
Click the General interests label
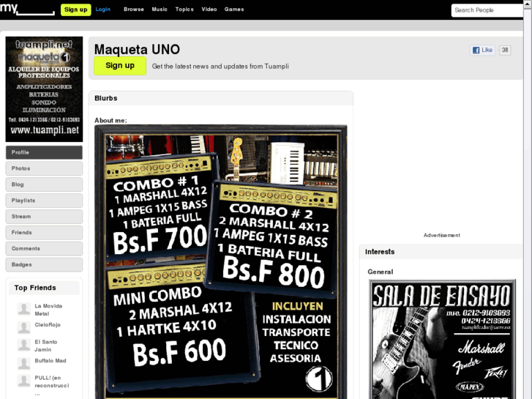coord(380,272)
